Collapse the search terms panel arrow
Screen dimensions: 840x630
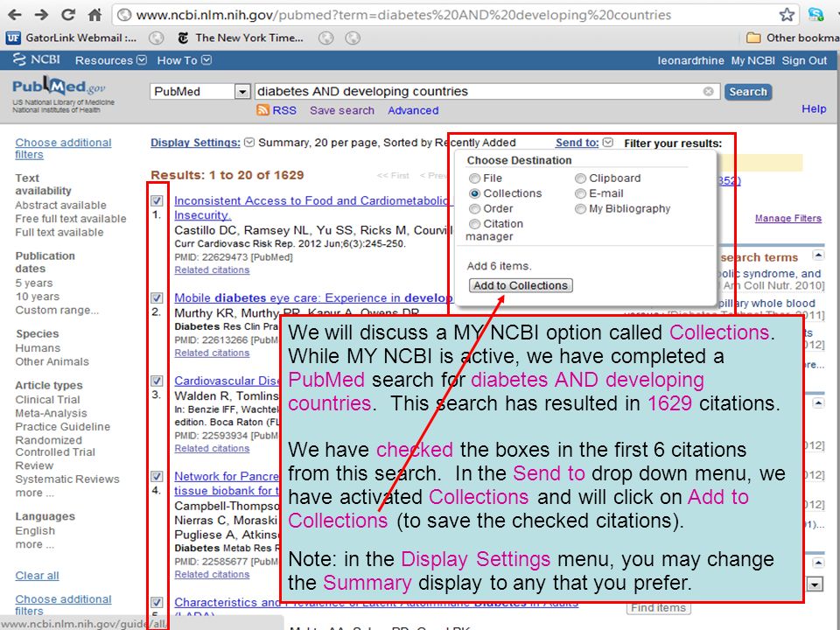click(x=818, y=255)
